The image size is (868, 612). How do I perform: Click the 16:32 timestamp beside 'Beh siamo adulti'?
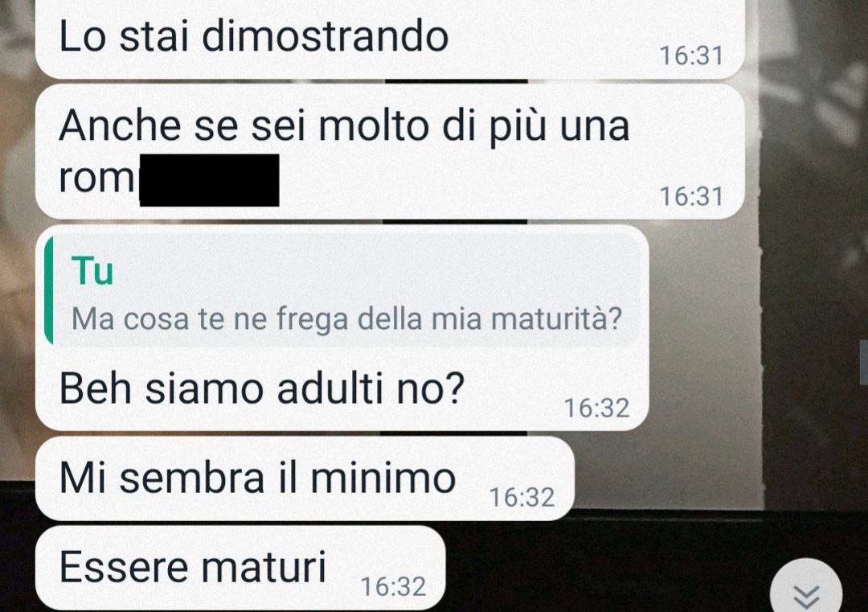pos(596,409)
